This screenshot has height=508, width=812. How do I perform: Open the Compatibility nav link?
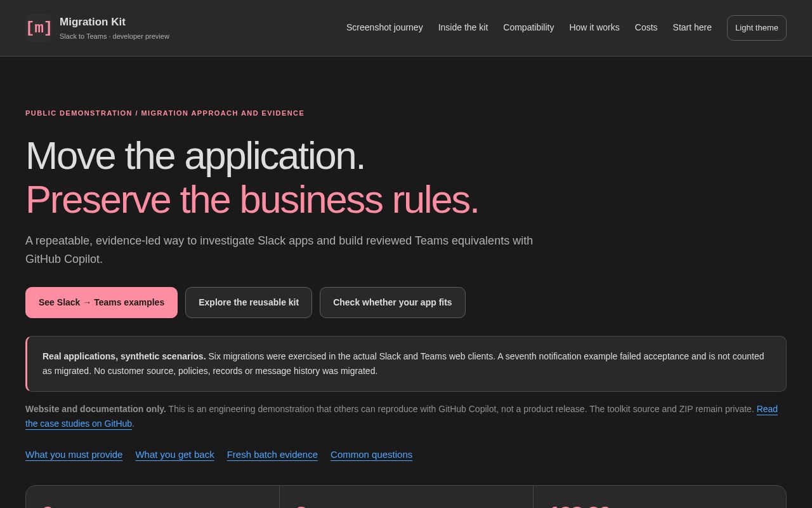(x=528, y=27)
